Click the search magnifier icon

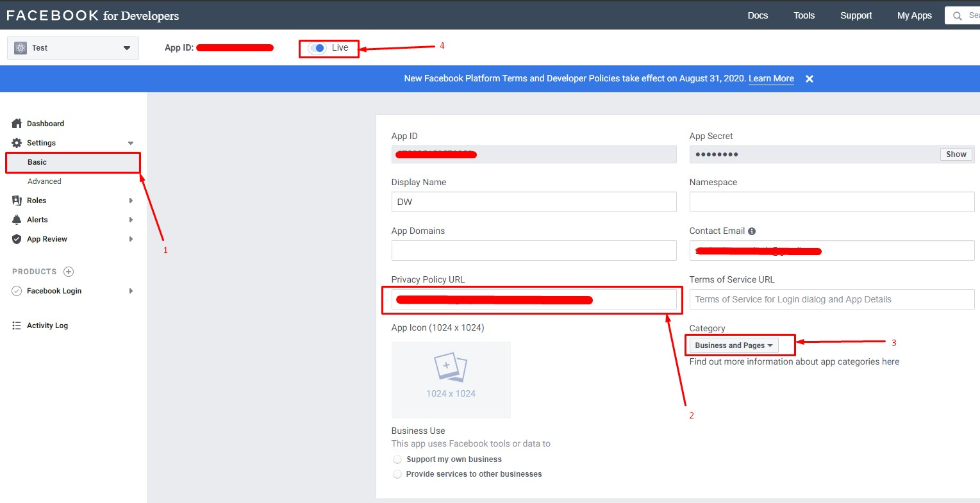click(958, 16)
